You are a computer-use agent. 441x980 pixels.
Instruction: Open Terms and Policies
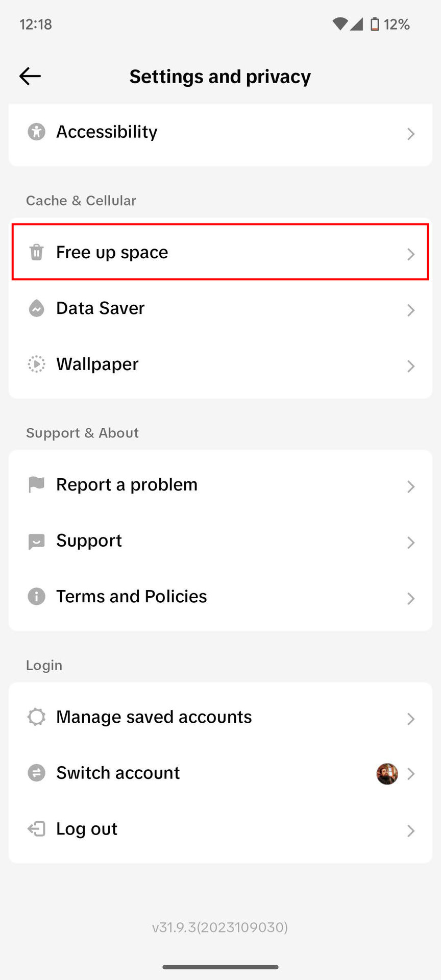132,596
